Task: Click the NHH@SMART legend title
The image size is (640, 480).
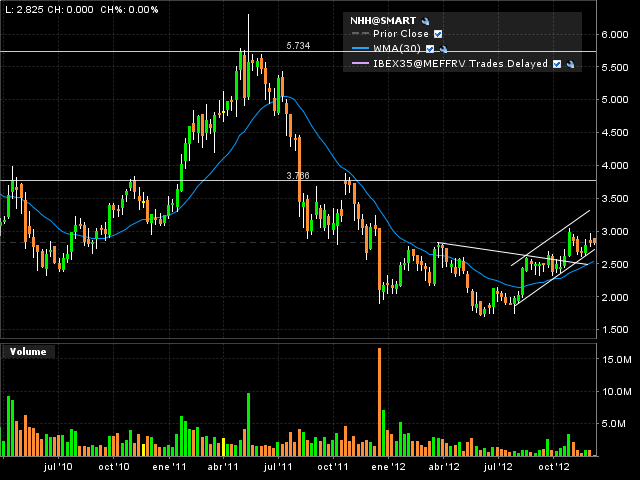Action: 383,20
